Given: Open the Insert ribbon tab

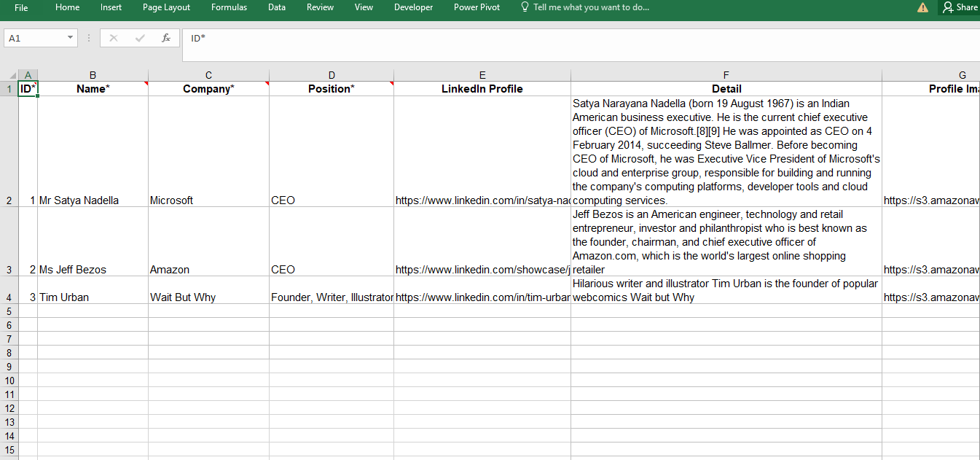Looking at the screenshot, I should point(111,7).
